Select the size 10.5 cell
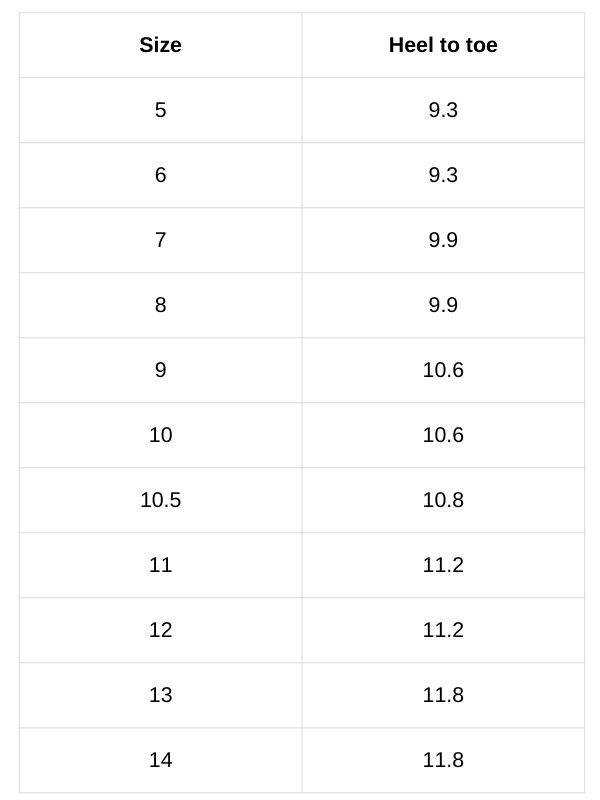This screenshot has width=600, height=800. click(160, 500)
